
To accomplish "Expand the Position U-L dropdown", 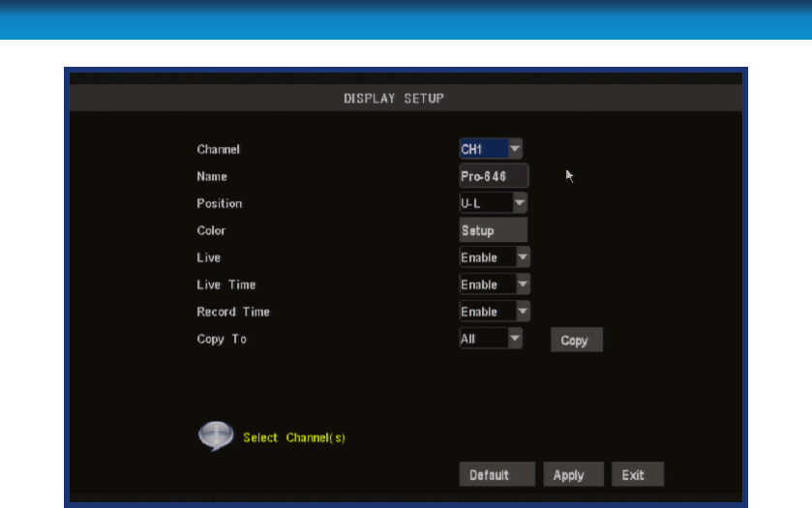I will (x=493, y=203).
